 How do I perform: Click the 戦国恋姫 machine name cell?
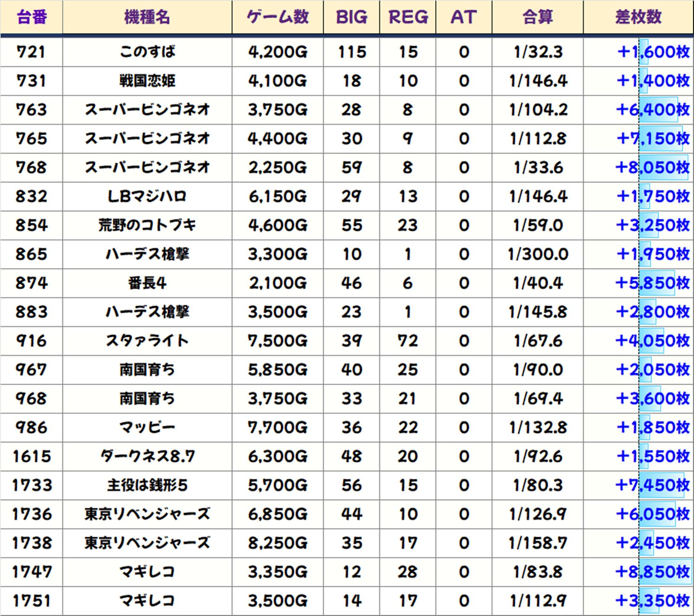(x=147, y=81)
